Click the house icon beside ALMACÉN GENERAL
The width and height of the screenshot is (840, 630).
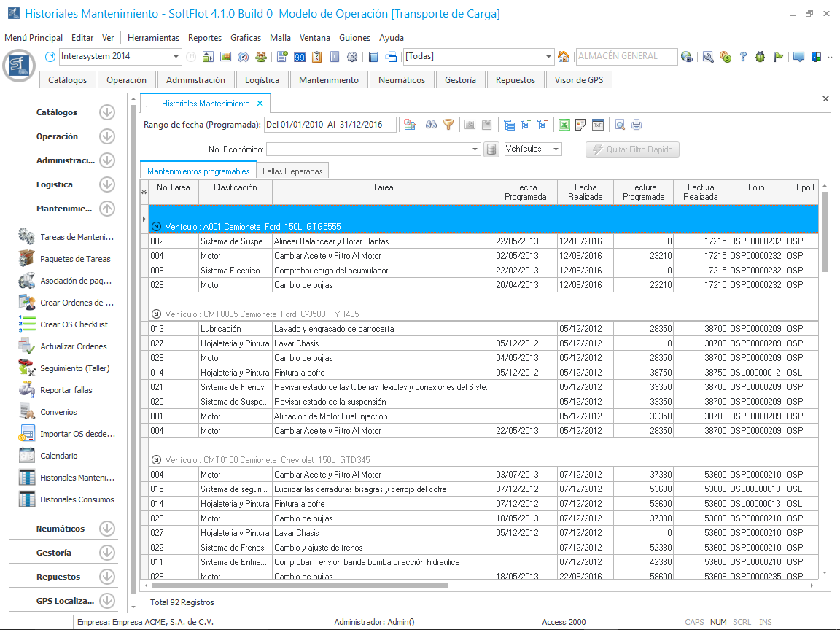pyautogui.click(x=564, y=57)
